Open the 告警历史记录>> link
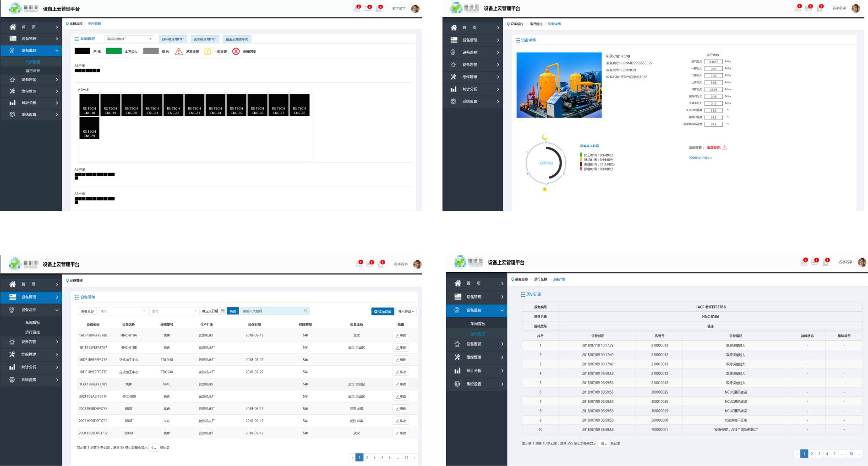This screenshot has height=466, width=868. click(700, 158)
